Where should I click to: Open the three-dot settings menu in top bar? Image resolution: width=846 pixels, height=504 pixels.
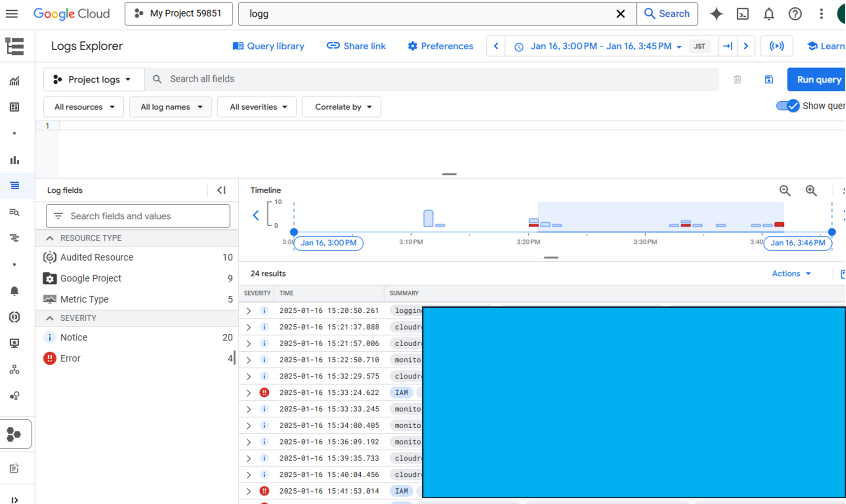[x=821, y=14]
